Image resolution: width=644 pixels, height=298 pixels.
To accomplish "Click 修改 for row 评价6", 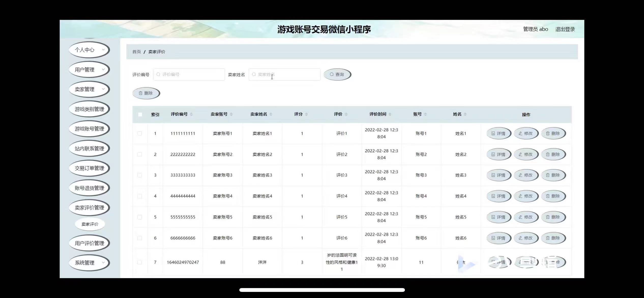I will pyautogui.click(x=526, y=238).
